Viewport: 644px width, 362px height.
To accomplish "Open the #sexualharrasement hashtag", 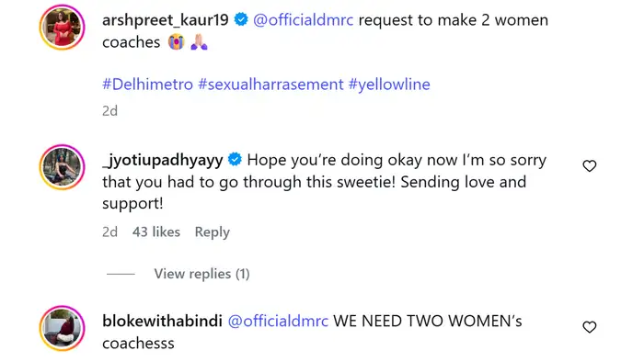I will tap(270, 85).
